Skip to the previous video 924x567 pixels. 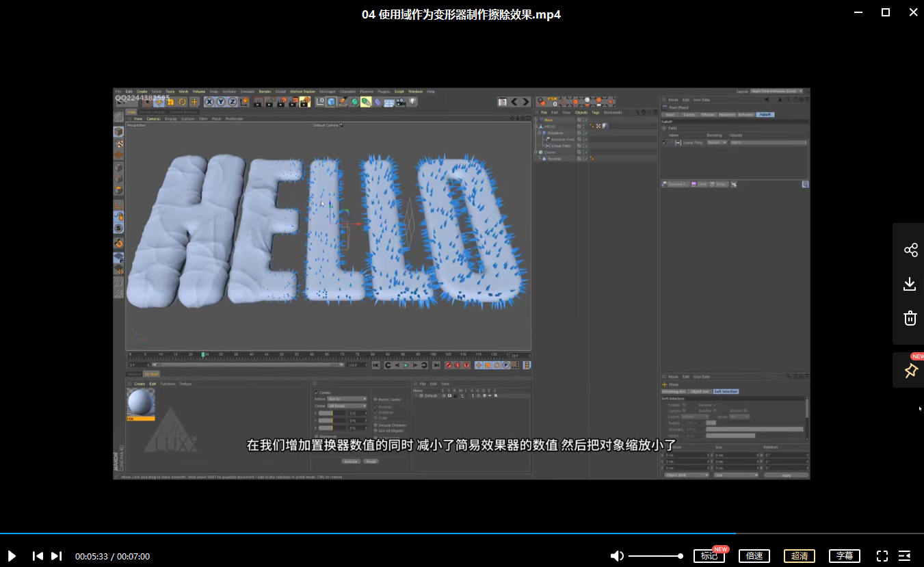click(38, 556)
